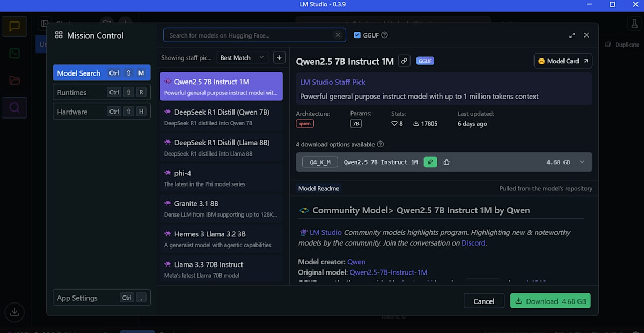Open download options help question mark
This screenshot has width=644, height=333.
[380, 144]
